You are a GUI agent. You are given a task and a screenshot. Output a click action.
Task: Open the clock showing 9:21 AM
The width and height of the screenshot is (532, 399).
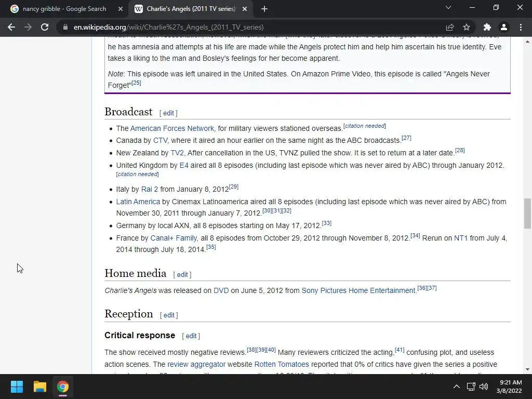(x=509, y=387)
